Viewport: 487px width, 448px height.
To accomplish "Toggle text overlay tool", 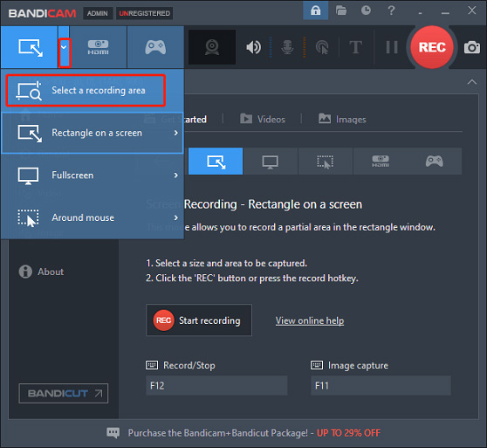I will coord(355,47).
